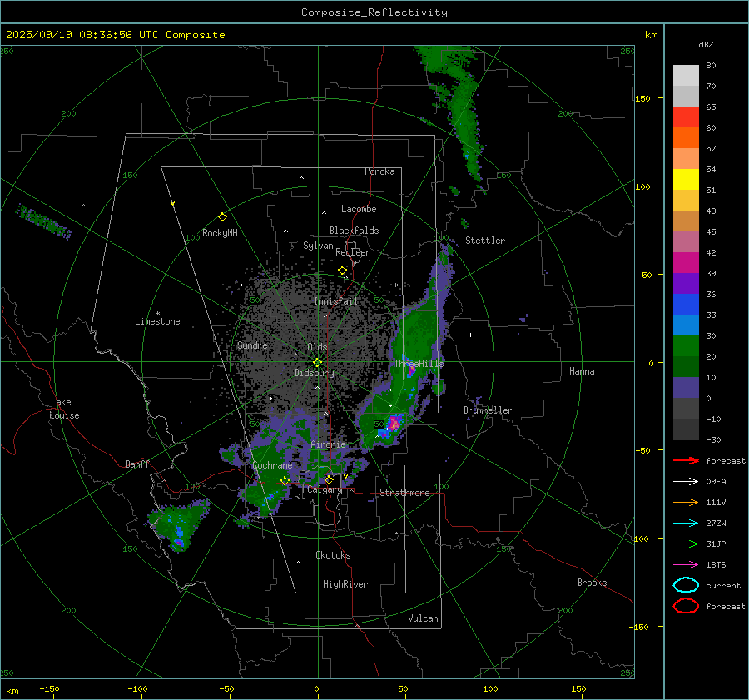Viewport: 749px width, 700px height.
Task: Click the Composite_Reflectivity title bar
Action: pyautogui.click(x=374, y=12)
